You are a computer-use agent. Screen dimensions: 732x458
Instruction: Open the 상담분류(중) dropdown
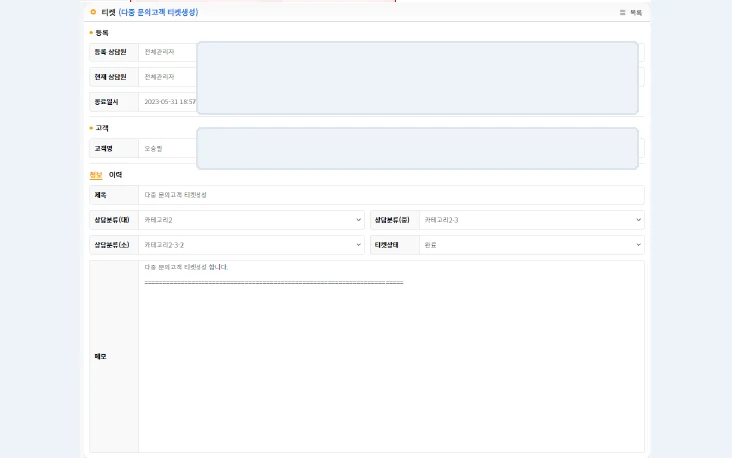click(x=532, y=220)
